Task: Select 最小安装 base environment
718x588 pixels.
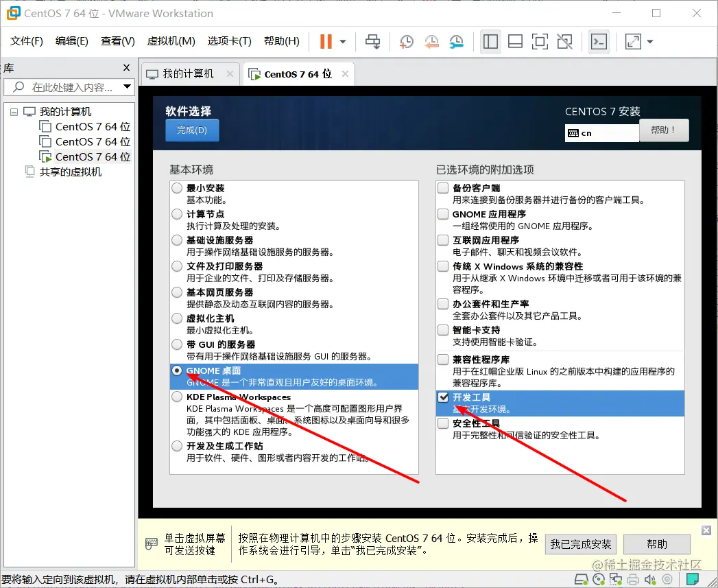Action: [x=177, y=188]
